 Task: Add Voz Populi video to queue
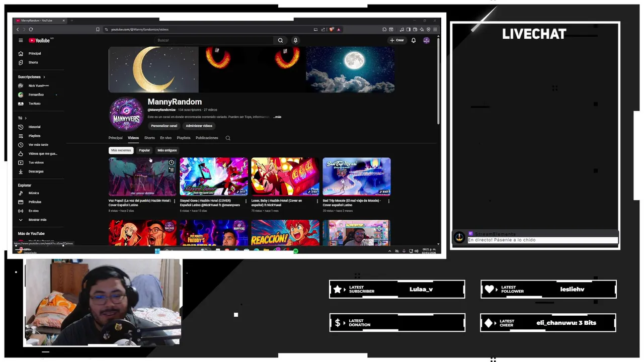pos(172,170)
